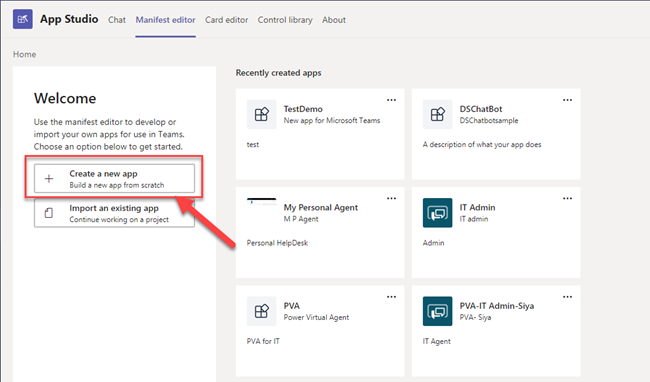Select the PVA-IT Admin-Siya title

click(x=497, y=306)
